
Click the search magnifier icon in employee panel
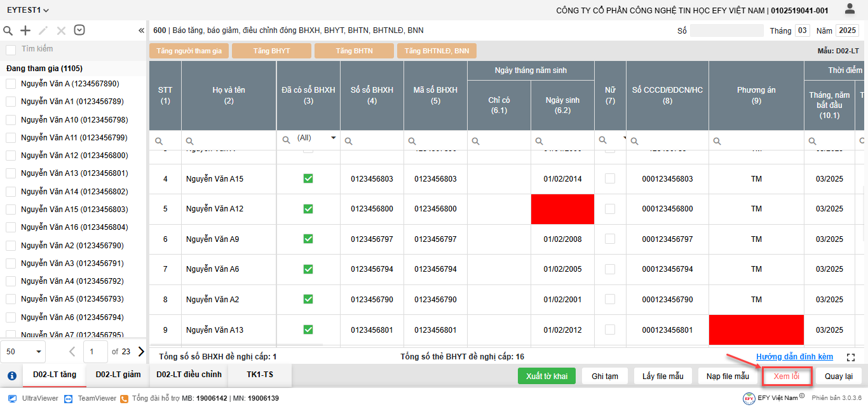click(8, 30)
